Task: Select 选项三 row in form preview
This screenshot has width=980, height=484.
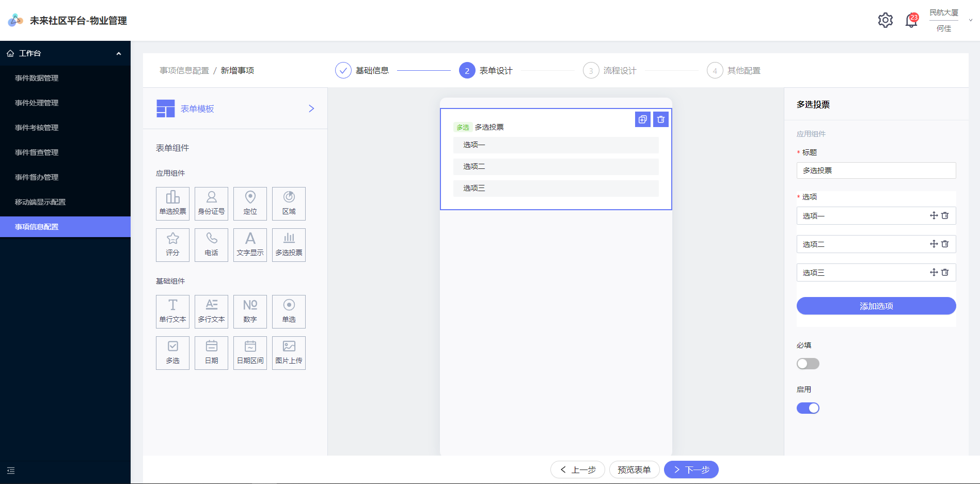Action: point(556,188)
